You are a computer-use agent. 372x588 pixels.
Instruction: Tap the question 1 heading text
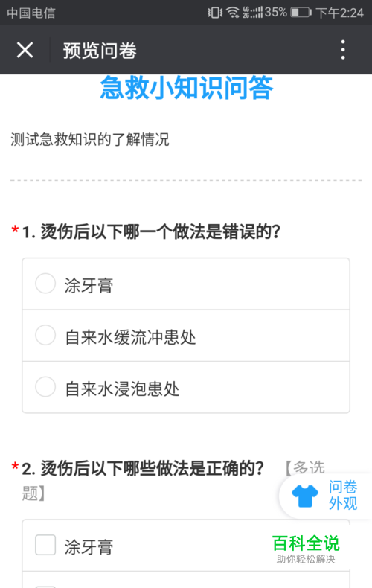pos(152,231)
